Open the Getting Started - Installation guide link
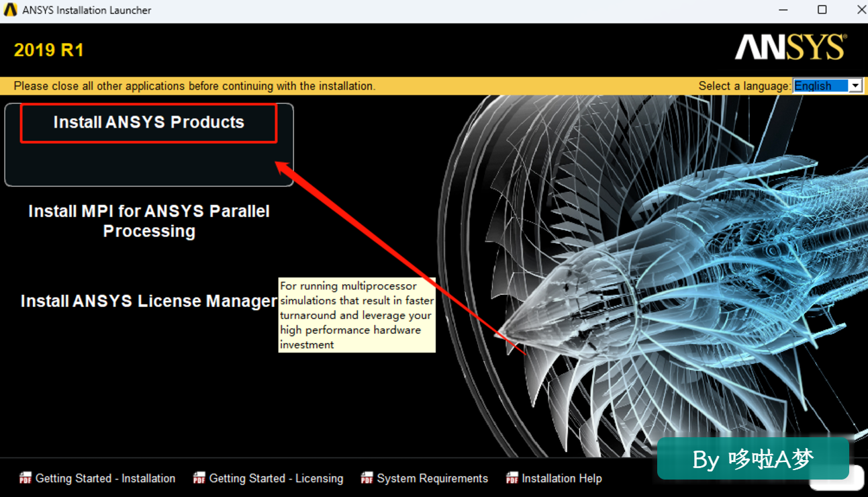 click(105, 478)
